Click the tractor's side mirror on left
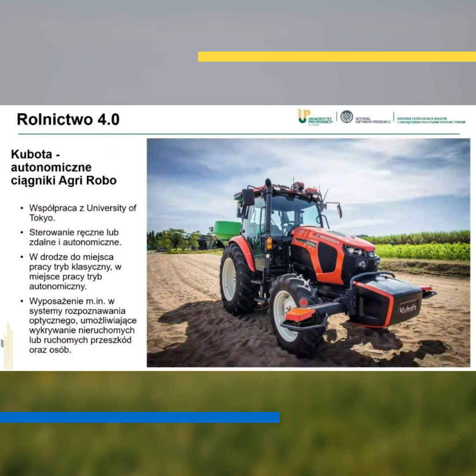Image resolution: width=476 pixels, height=476 pixels. point(248,197)
